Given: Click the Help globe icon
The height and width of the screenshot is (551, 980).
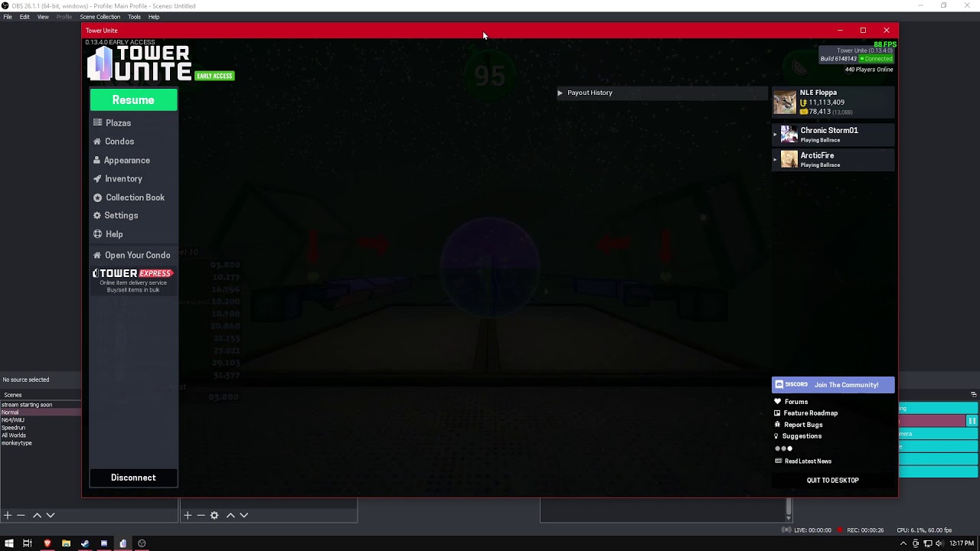Looking at the screenshot, I should click(97, 234).
